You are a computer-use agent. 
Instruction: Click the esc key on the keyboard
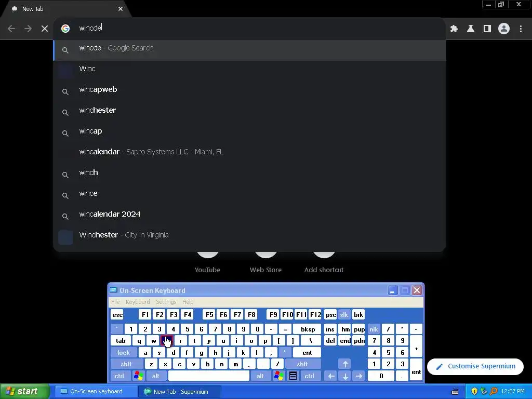click(x=117, y=315)
